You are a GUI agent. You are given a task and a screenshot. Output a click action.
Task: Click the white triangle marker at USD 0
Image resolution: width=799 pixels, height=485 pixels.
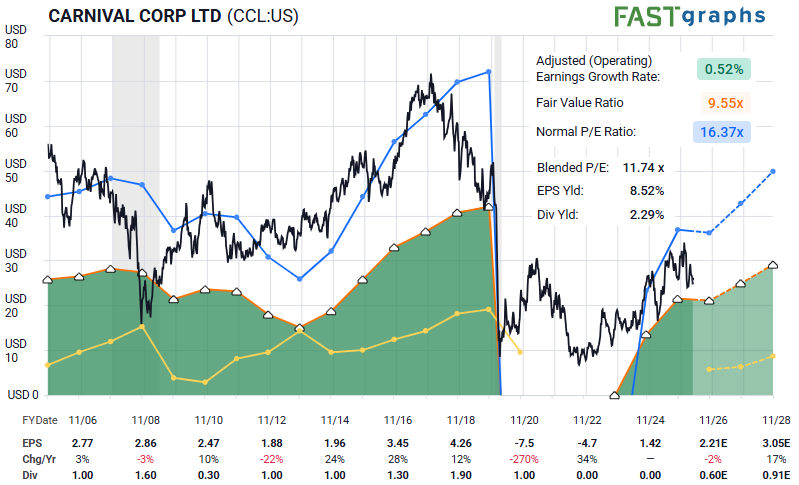pyautogui.click(x=615, y=395)
